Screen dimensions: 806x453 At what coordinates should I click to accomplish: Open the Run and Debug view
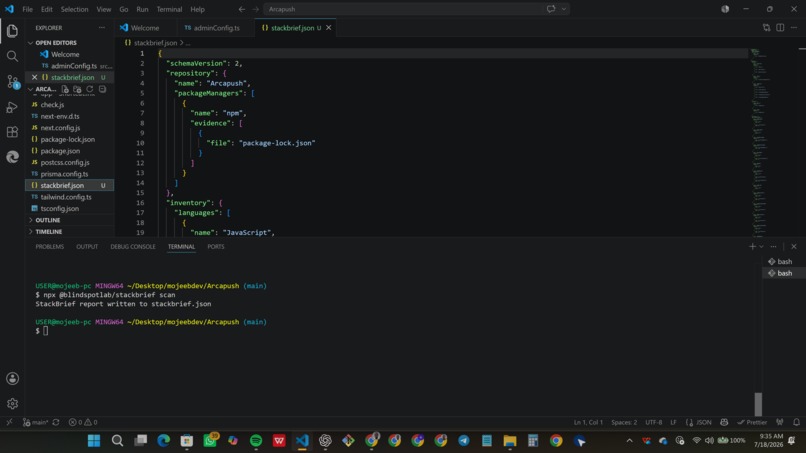tap(12, 107)
